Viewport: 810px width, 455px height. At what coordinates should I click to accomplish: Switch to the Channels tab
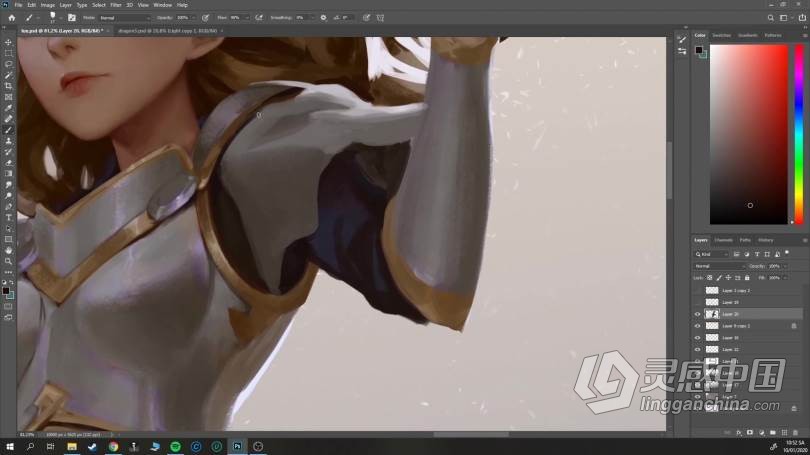[x=723, y=240]
